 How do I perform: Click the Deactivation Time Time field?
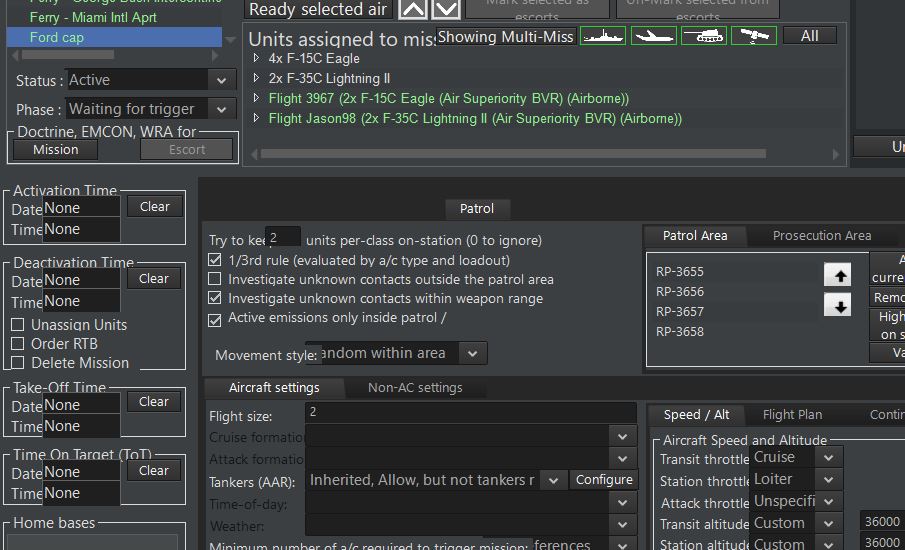pos(81,301)
